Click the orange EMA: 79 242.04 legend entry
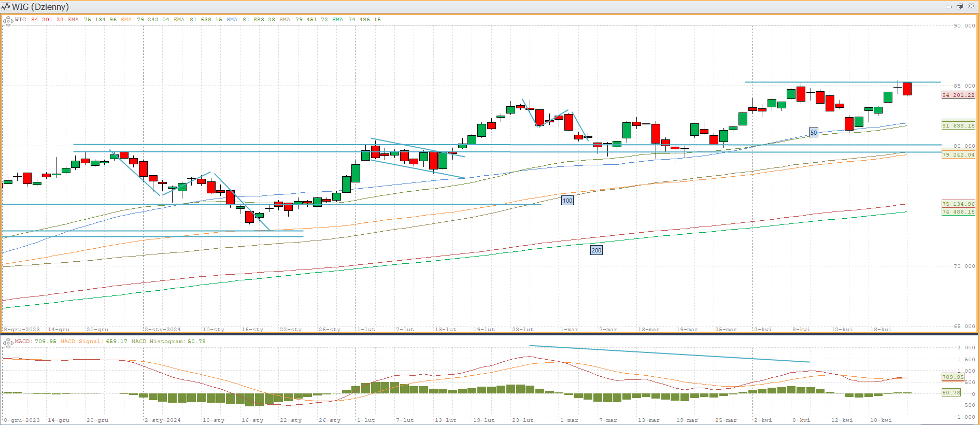The height and width of the screenshot is (425, 980). point(145,20)
